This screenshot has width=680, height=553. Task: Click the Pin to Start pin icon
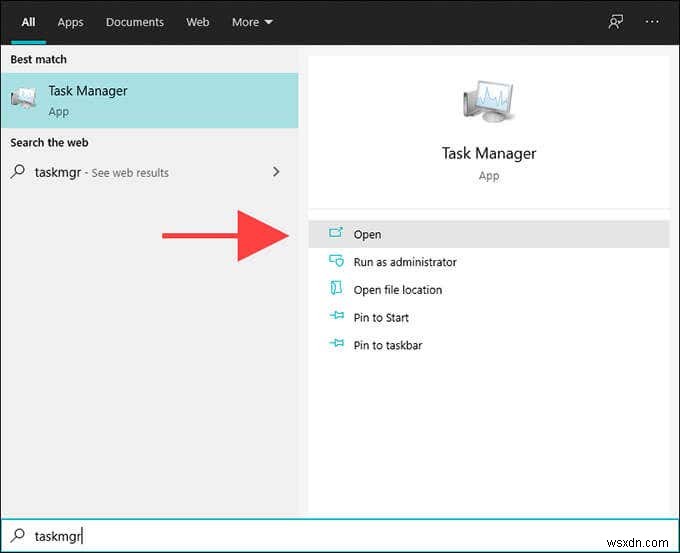(337, 315)
